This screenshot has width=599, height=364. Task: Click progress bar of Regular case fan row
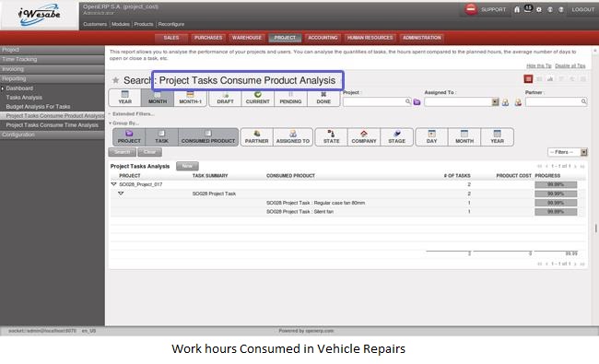click(556, 203)
